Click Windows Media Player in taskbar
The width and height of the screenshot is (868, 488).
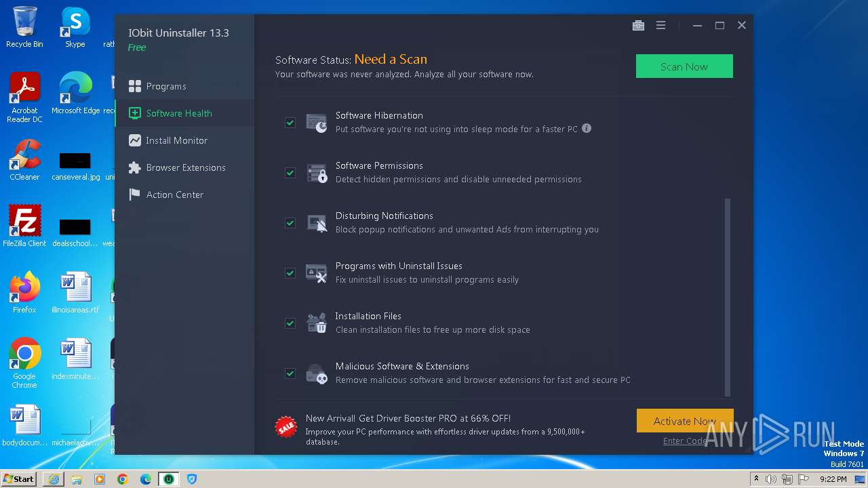100,479
